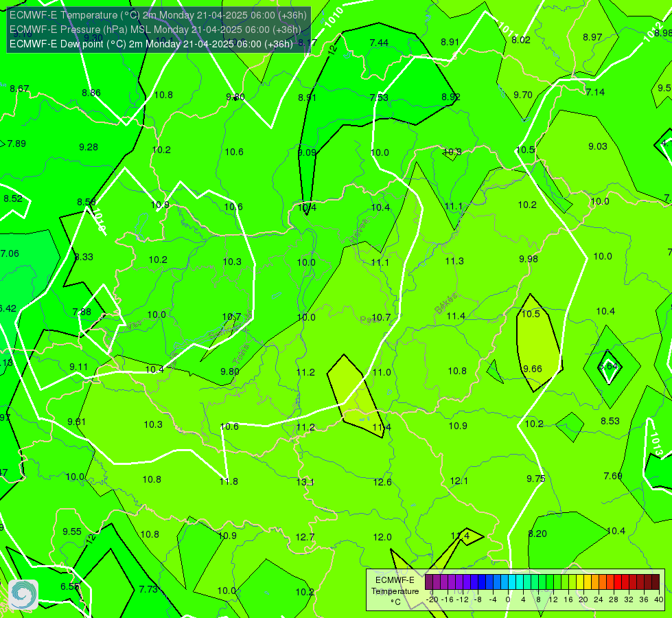Click the dark red swatch above 40 in legend
The image size is (672, 618).
(x=656, y=582)
